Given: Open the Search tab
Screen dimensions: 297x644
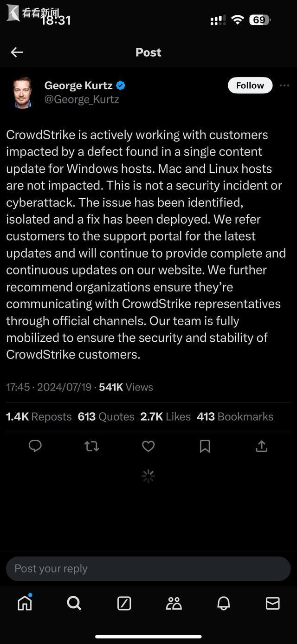Looking at the screenshot, I should point(74,603).
